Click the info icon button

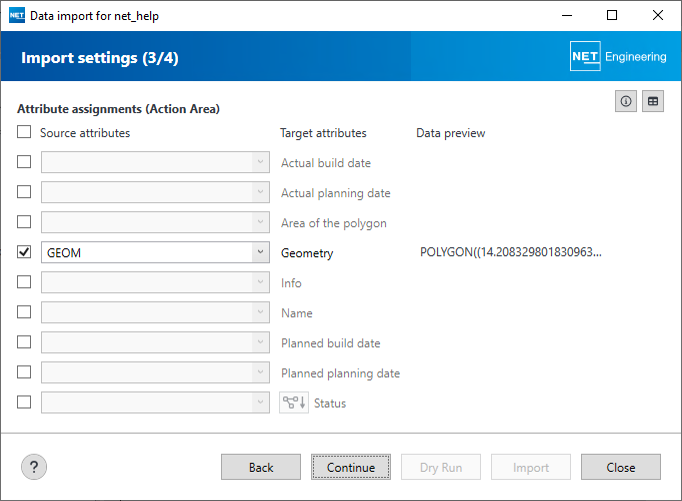627,101
